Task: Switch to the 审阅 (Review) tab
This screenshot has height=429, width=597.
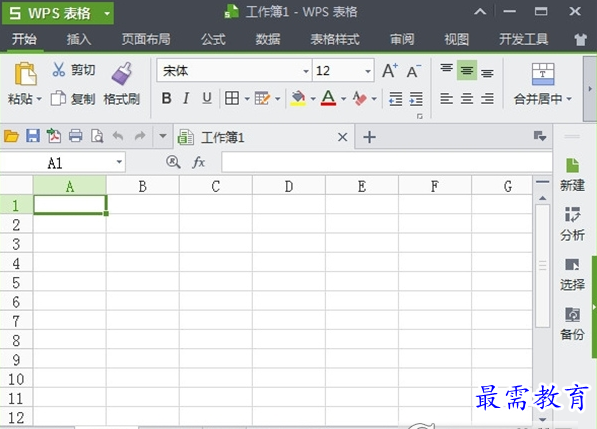Action: point(402,39)
